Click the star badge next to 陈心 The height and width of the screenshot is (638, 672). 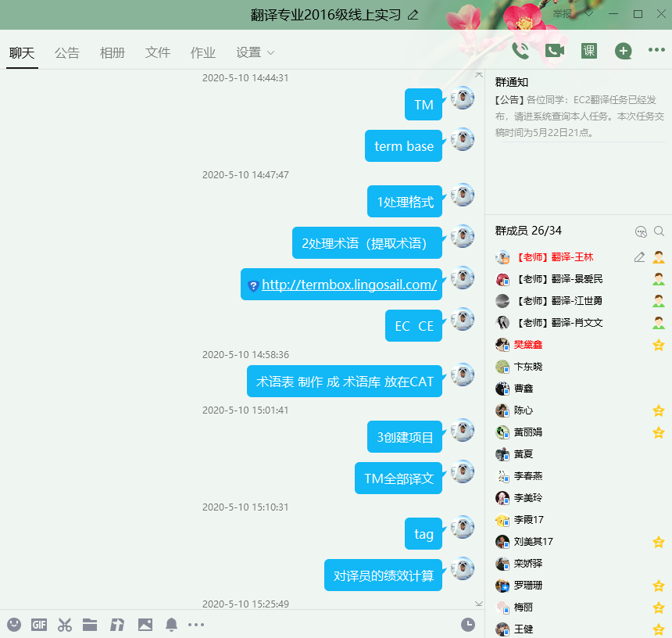658,410
